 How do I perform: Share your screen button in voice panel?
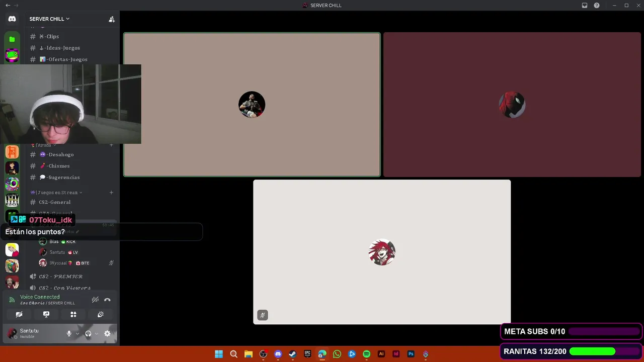[x=46, y=314]
